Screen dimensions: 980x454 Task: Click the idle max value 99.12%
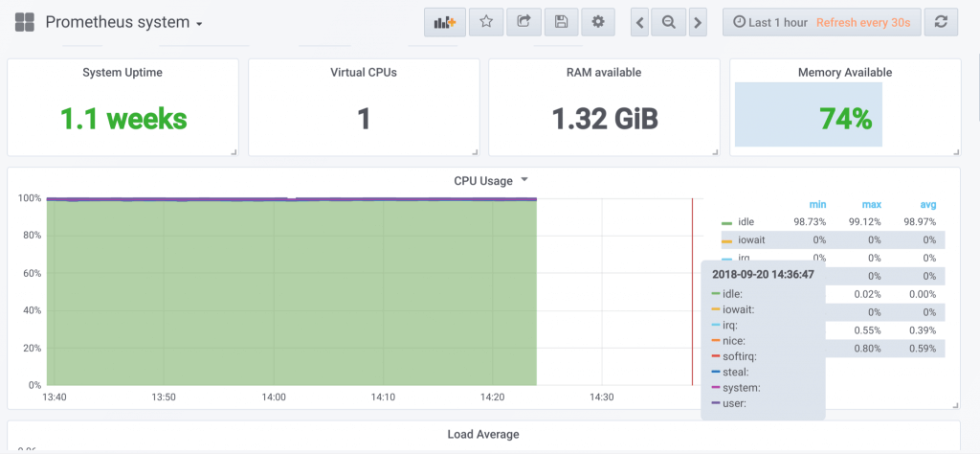point(864,222)
